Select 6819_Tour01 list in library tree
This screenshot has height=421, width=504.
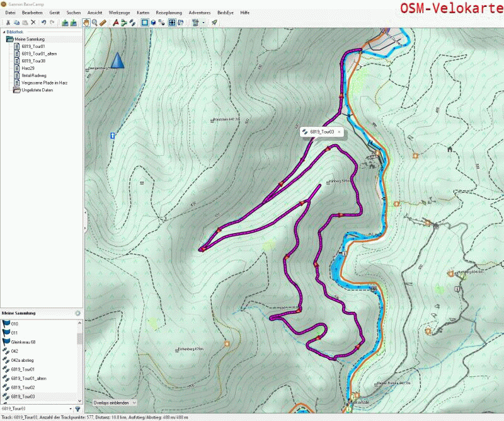pyautogui.click(x=33, y=46)
